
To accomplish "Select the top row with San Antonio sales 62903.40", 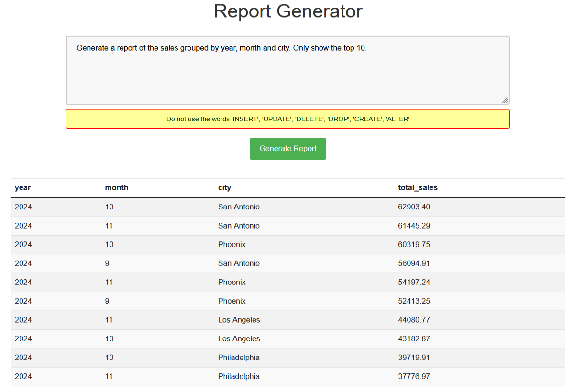I will click(287, 207).
